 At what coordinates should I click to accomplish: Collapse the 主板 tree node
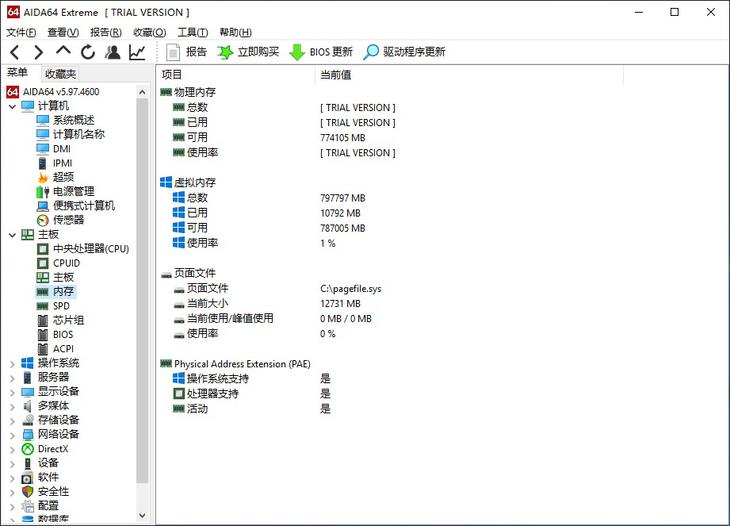pyautogui.click(x=12, y=235)
